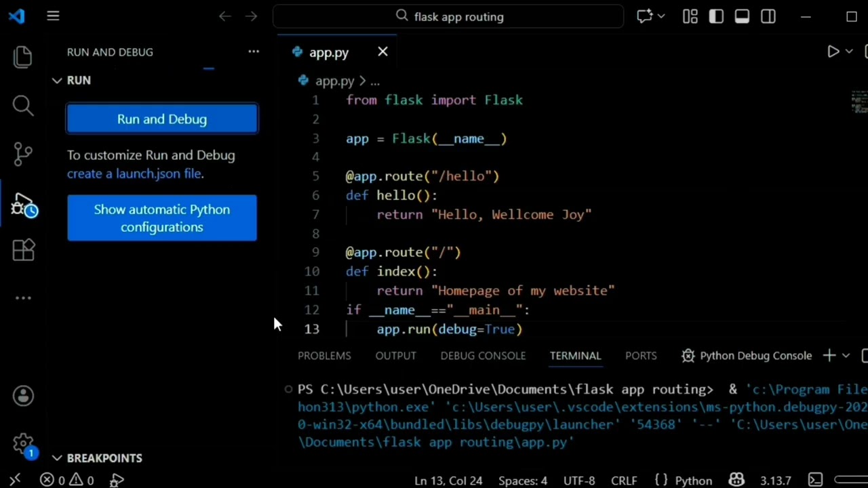Open the Copilot chat icon in title bar
This screenshot has width=868, height=488.
pyautogui.click(x=644, y=16)
